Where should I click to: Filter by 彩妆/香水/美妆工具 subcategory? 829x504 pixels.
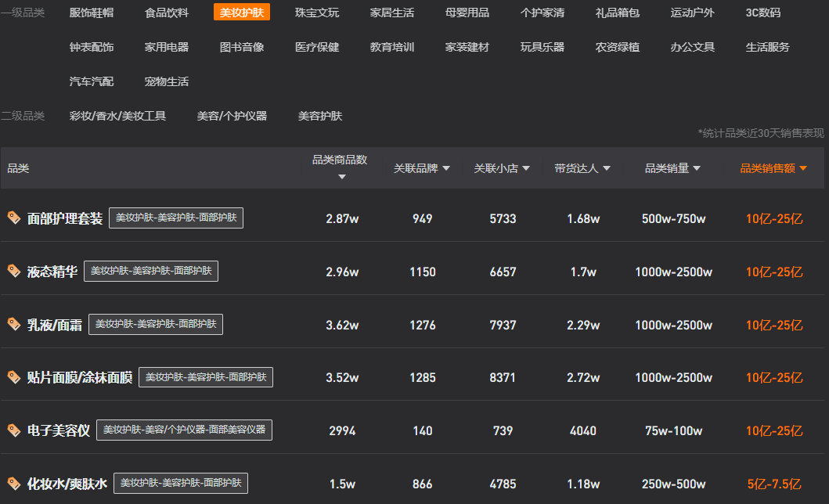click(x=117, y=116)
